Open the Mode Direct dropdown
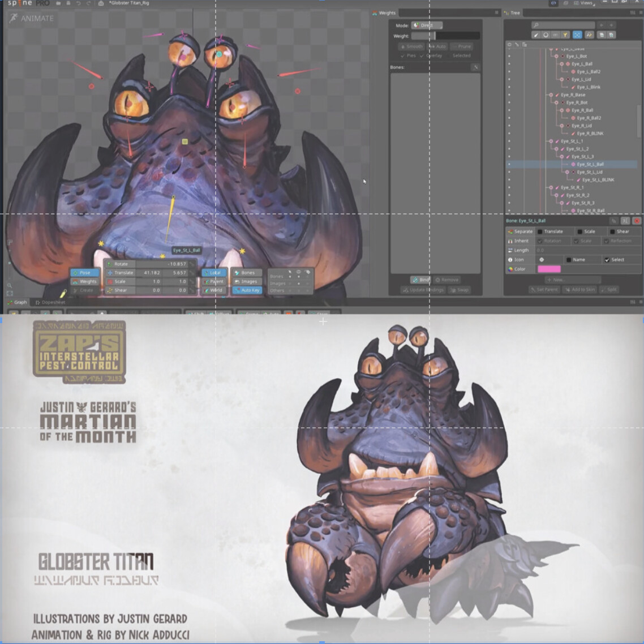 426,25
